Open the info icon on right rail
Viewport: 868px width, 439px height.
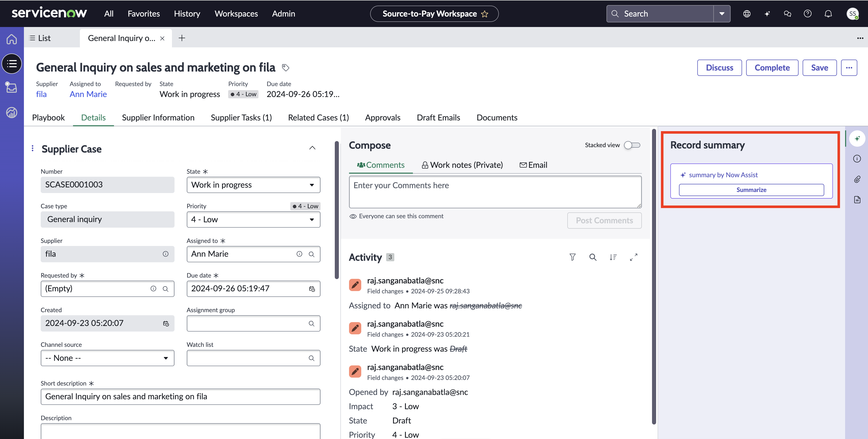[857, 159]
